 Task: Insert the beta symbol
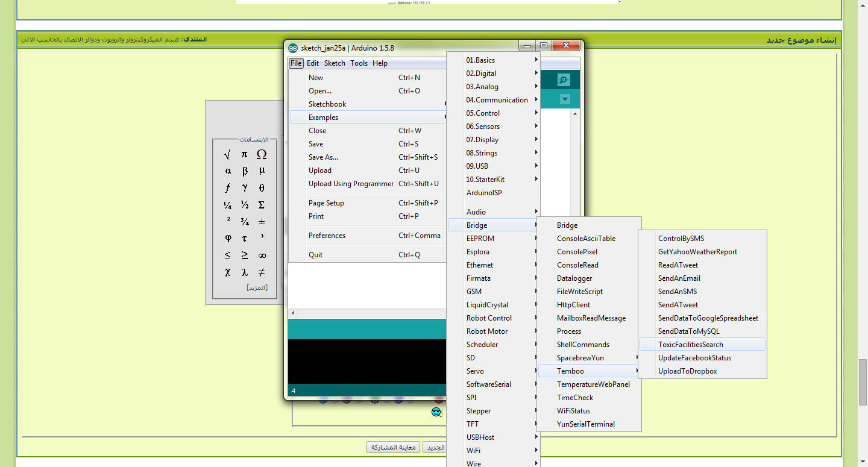245,171
